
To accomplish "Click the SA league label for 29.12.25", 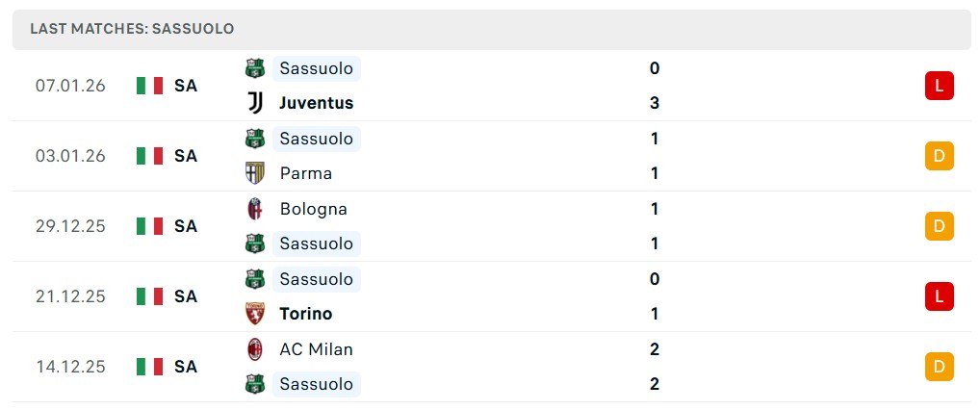I will (x=186, y=226).
